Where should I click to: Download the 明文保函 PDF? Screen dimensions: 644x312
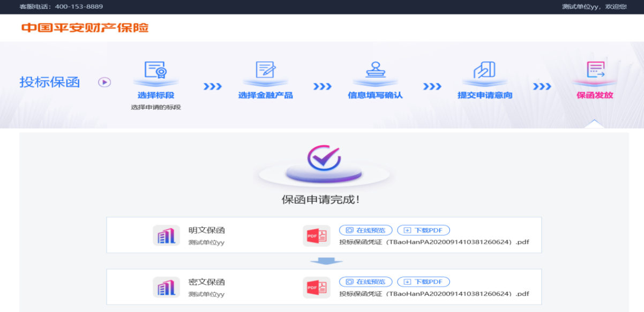pos(423,230)
